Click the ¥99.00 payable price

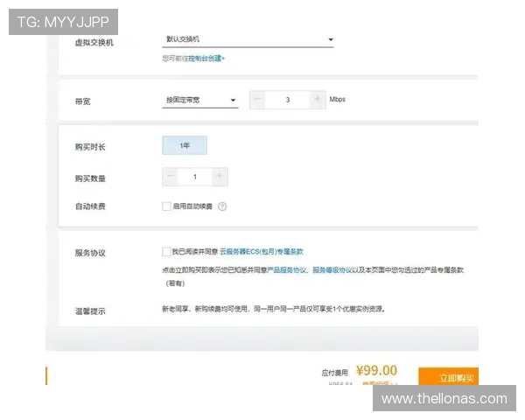[376, 370]
